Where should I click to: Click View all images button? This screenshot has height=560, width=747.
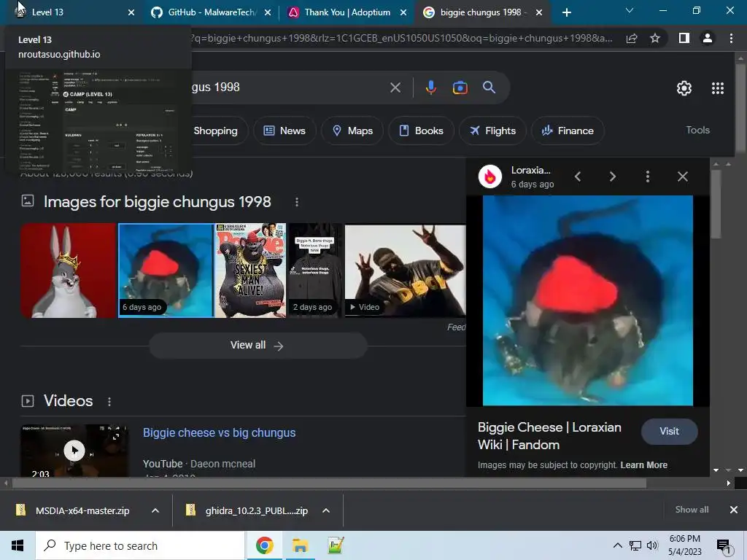(258, 345)
